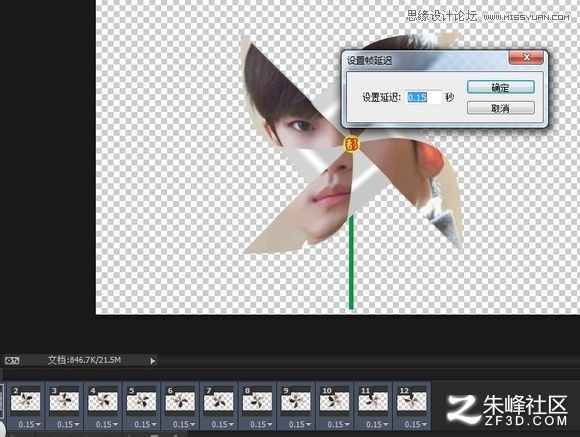
Task: Open frame 7's 0.15 delay dropdown
Action: point(222,424)
